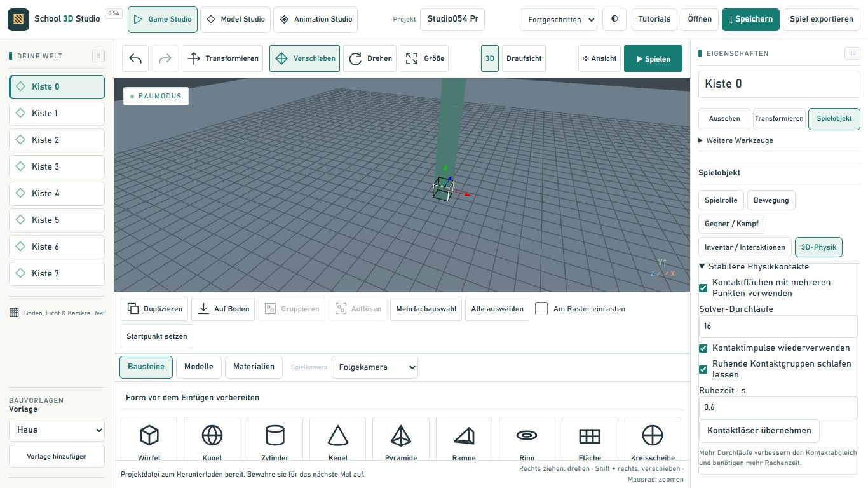868x488 pixels.
Task: Switch viewport to 3D mode
Action: [490, 58]
